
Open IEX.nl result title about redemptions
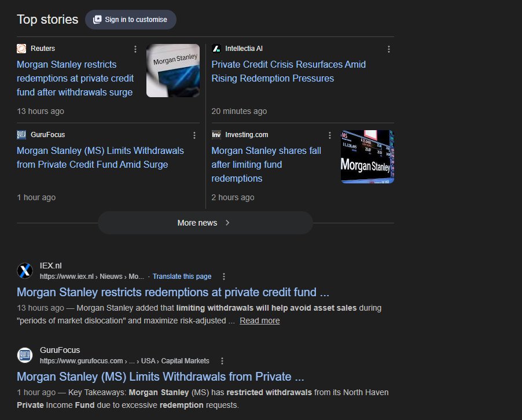[173, 292]
